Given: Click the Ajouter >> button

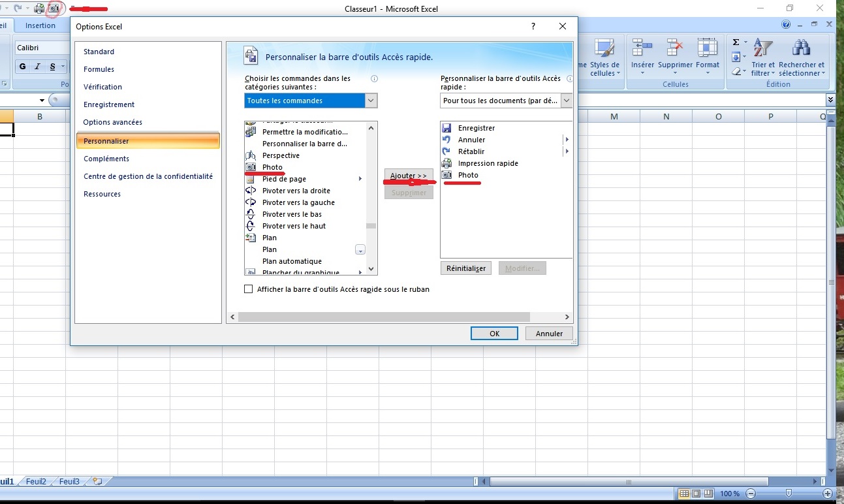Looking at the screenshot, I should [409, 176].
